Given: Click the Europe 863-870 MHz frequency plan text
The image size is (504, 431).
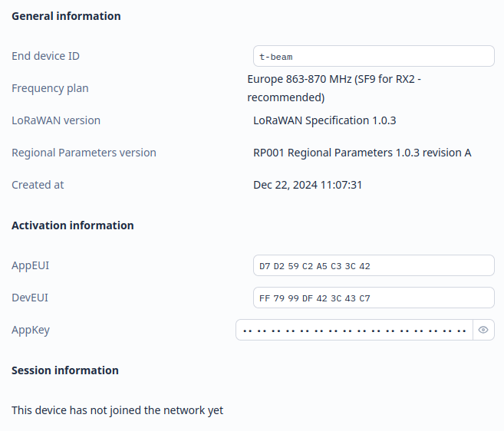Looking at the screenshot, I should pyautogui.click(x=334, y=88).
